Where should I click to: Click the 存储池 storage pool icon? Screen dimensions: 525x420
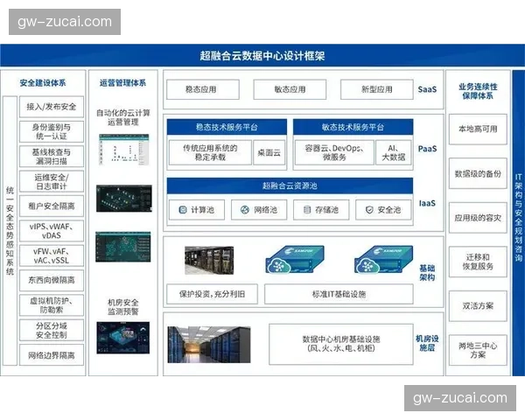point(307,210)
